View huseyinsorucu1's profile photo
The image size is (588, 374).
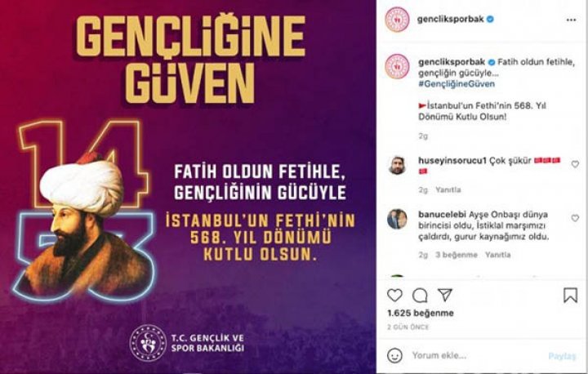tap(397, 166)
